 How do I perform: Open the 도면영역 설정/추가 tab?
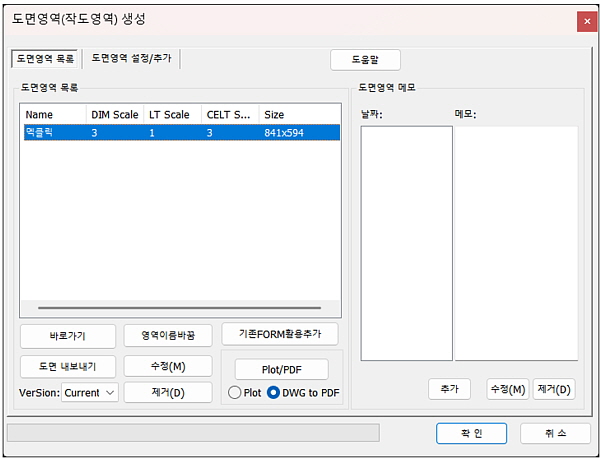[x=131, y=59]
